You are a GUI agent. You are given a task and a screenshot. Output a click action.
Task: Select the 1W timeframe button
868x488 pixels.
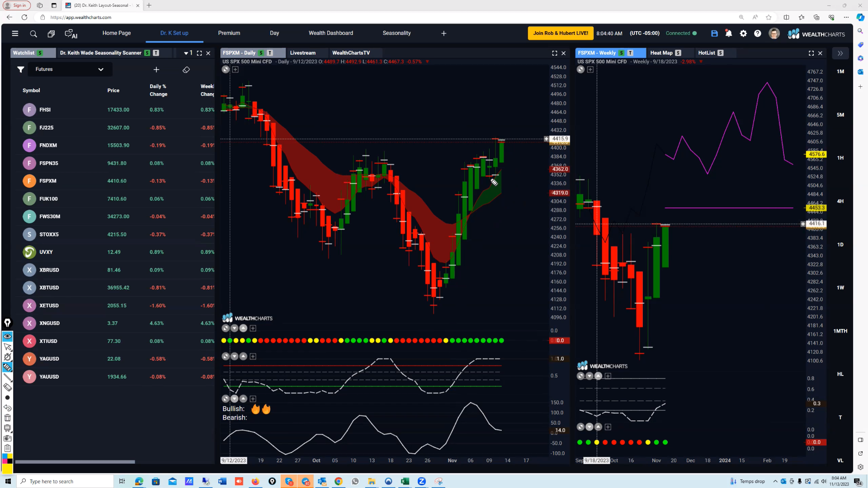point(840,288)
